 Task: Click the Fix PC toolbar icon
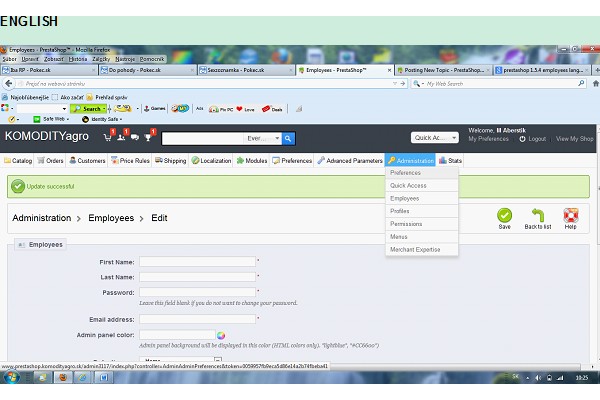tap(221, 109)
